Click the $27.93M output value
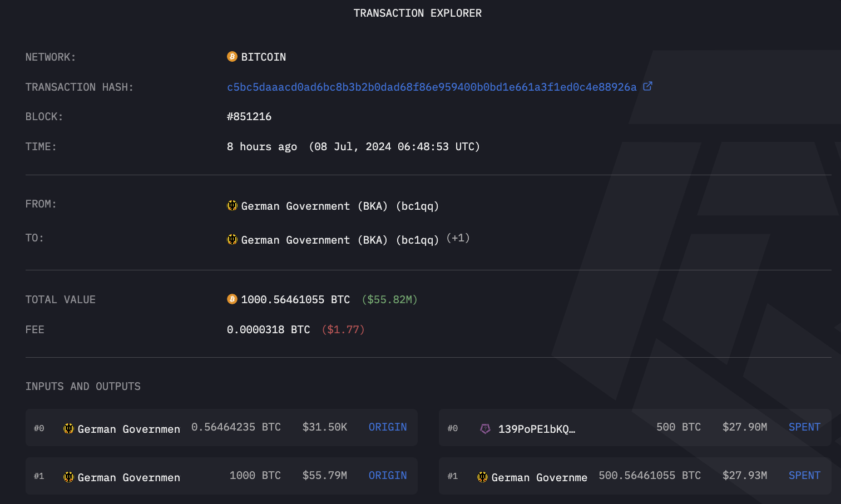841x504 pixels. [x=745, y=475]
